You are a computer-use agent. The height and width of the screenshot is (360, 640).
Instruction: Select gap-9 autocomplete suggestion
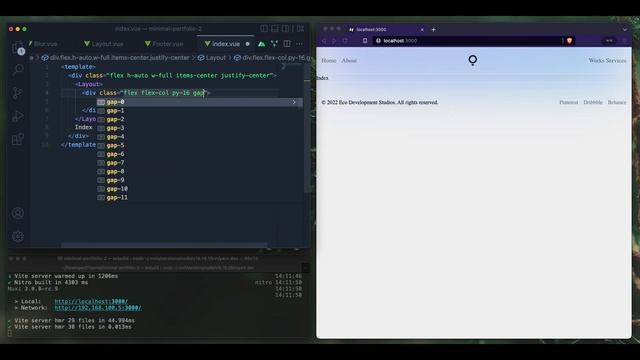click(199, 180)
